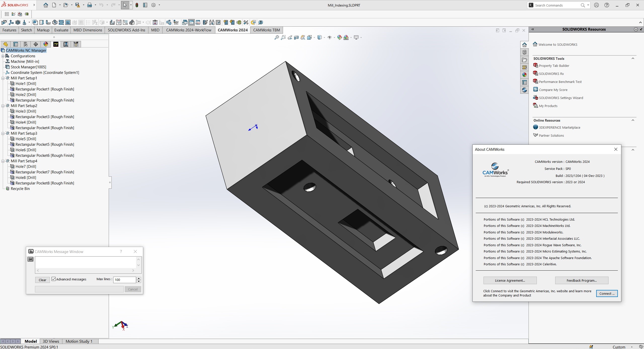644x349 pixels.
Task: Click the Search Commands input box
Action: (x=556, y=5)
